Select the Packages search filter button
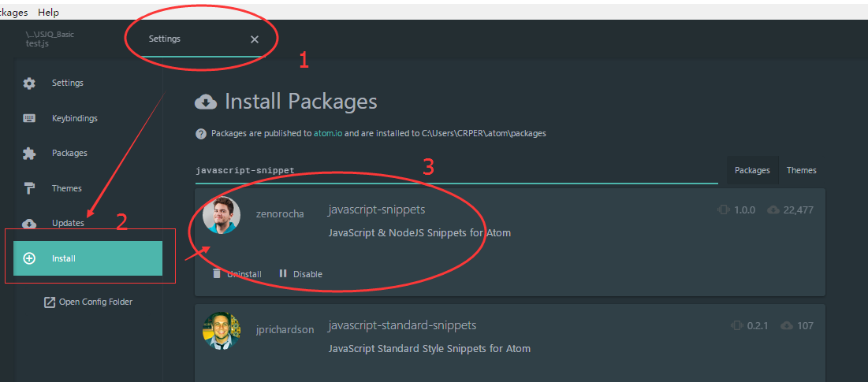 click(x=752, y=170)
